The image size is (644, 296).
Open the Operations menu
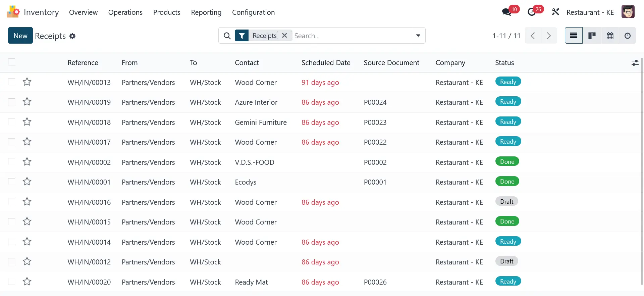coord(125,12)
